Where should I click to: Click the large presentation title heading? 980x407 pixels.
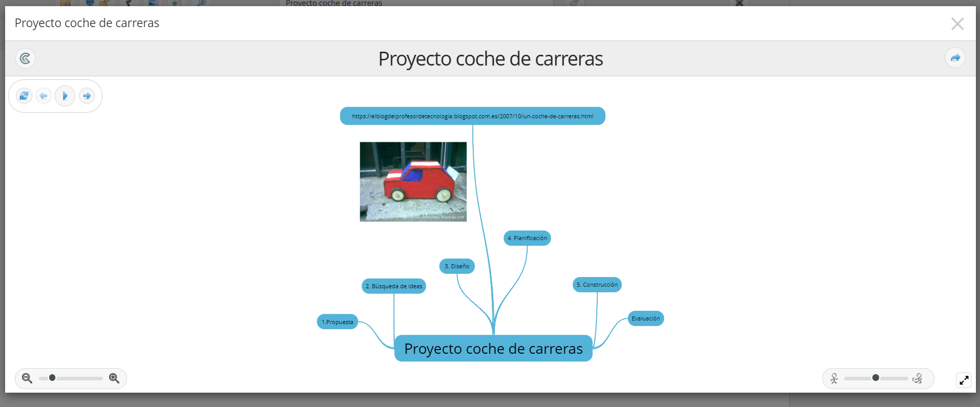coord(490,58)
